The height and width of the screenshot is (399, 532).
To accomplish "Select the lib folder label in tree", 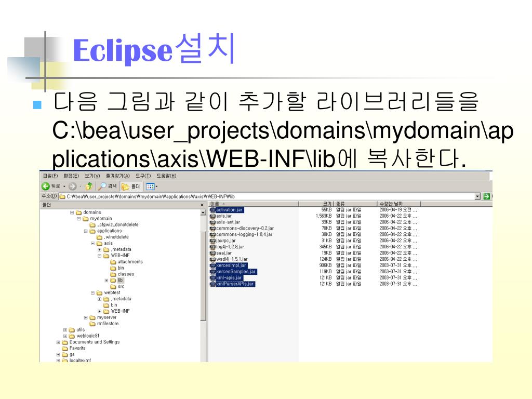I will pos(120,280).
